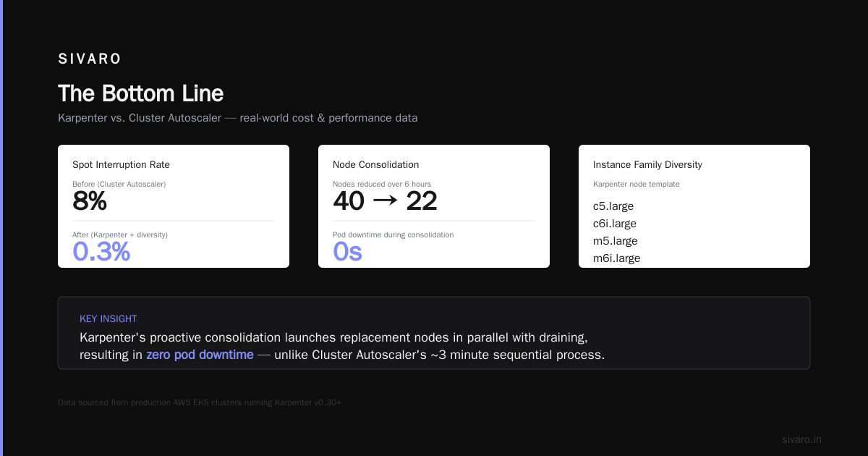Click the Karpenter vs. Cluster Autoscaler subtitle

click(x=237, y=117)
